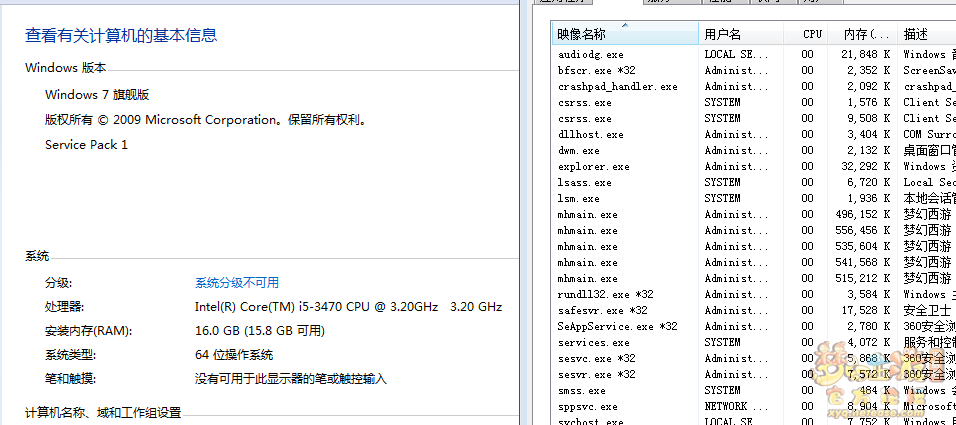Select the services.exe process
Screen dimensions: 956x425
pos(754,343)
